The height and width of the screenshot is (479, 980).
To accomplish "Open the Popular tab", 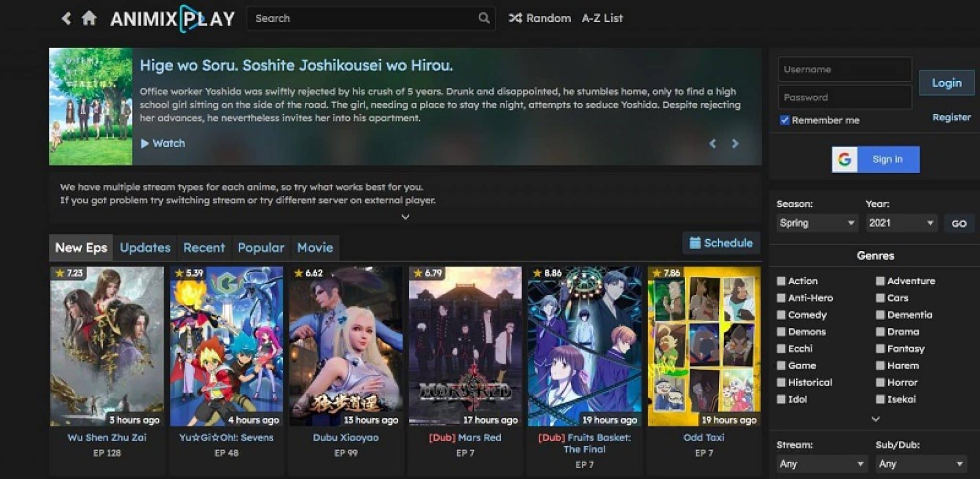I will click(261, 247).
